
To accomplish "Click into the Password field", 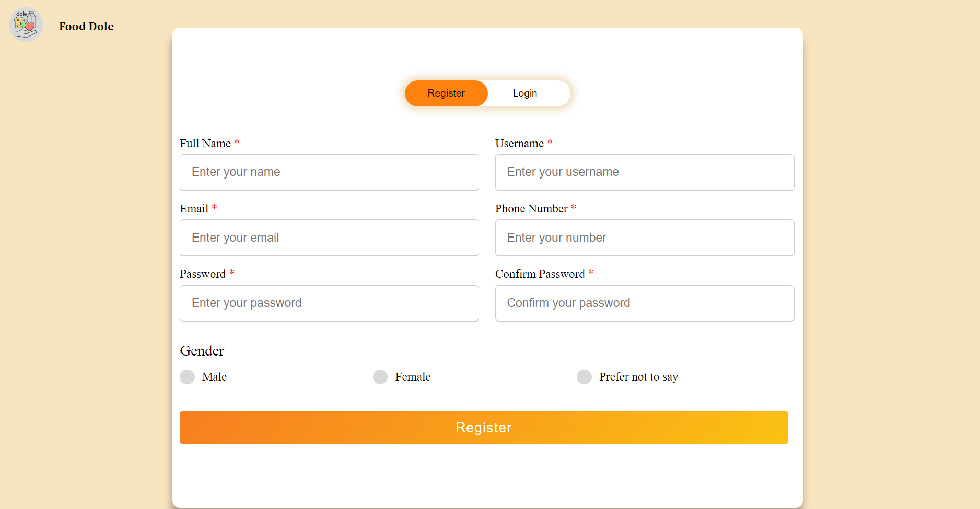I will [329, 303].
